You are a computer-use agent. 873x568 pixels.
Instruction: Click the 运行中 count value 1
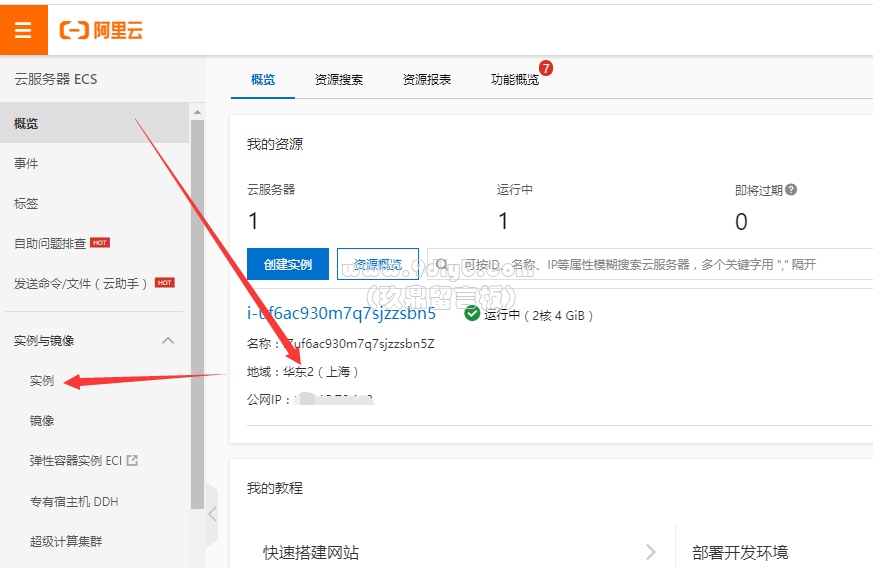coord(503,221)
